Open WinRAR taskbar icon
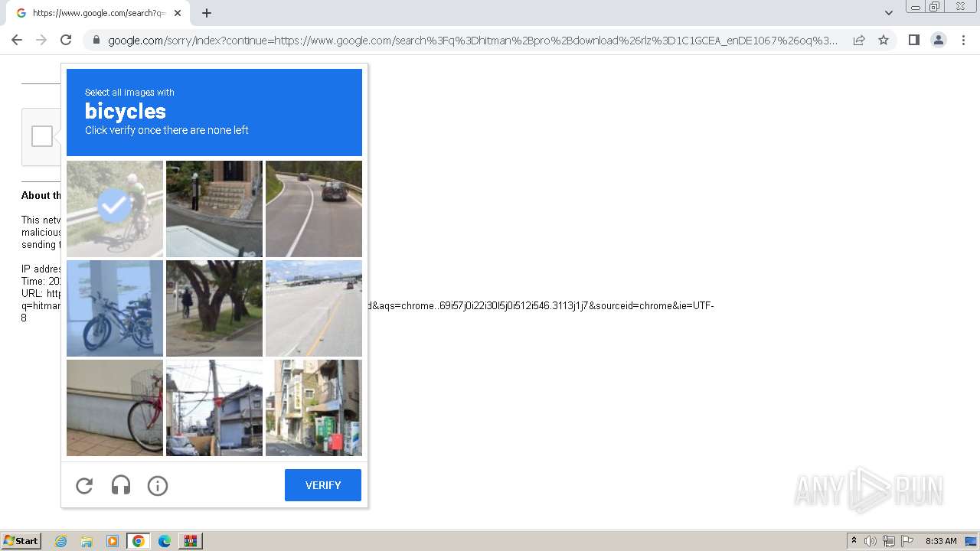Screen dimensions: 980x551 (191, 541)
